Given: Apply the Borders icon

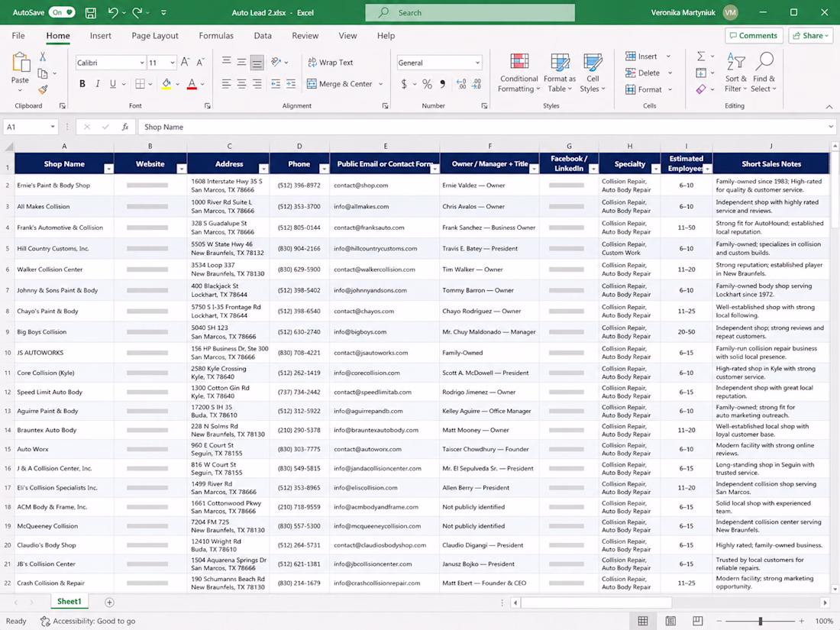Looking at the screenshot, I should click(x=140, y=83).
